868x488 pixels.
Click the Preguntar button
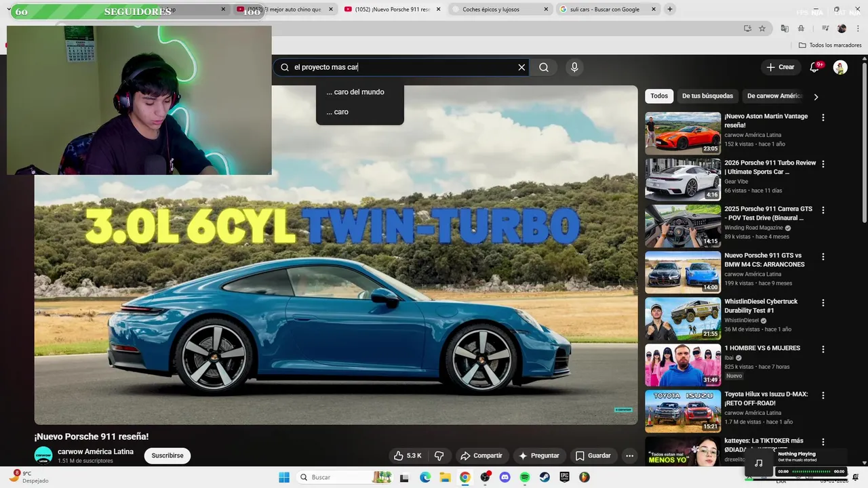539,455
